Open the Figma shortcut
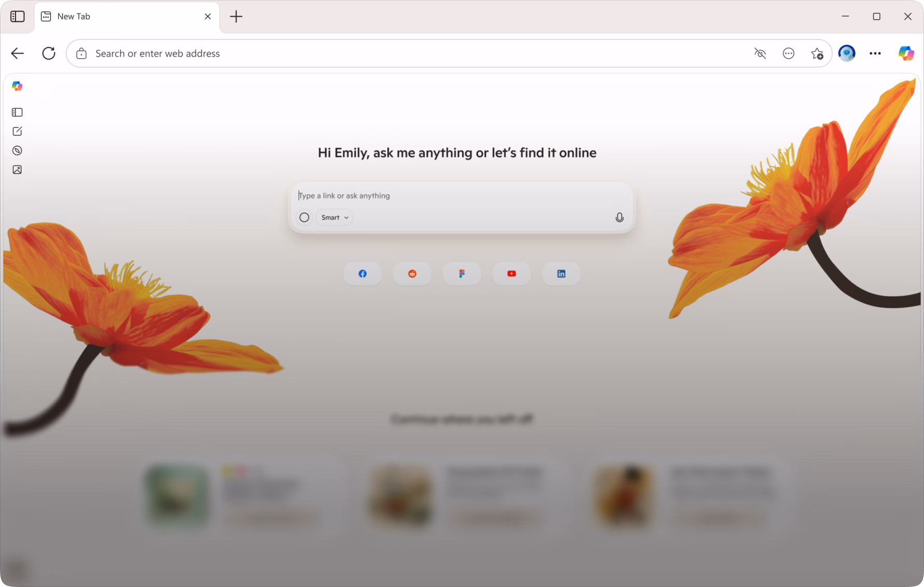 pos(462,274)
